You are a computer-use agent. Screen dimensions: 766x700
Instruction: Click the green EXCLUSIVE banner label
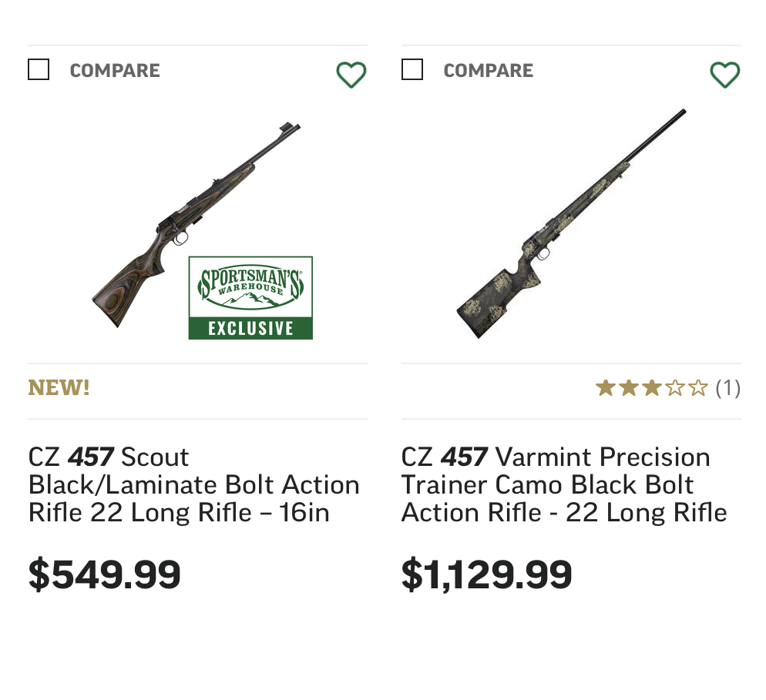pos(250,328)
